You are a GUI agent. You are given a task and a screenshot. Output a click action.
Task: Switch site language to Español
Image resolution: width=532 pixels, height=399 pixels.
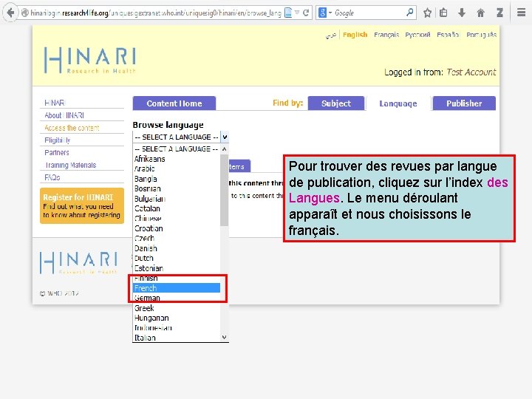(x=448, y=35)
